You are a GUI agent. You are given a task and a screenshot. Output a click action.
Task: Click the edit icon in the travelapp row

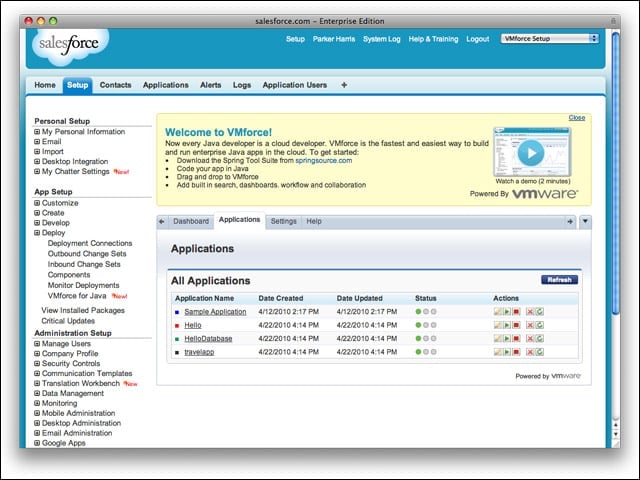(x=498, y=352)
